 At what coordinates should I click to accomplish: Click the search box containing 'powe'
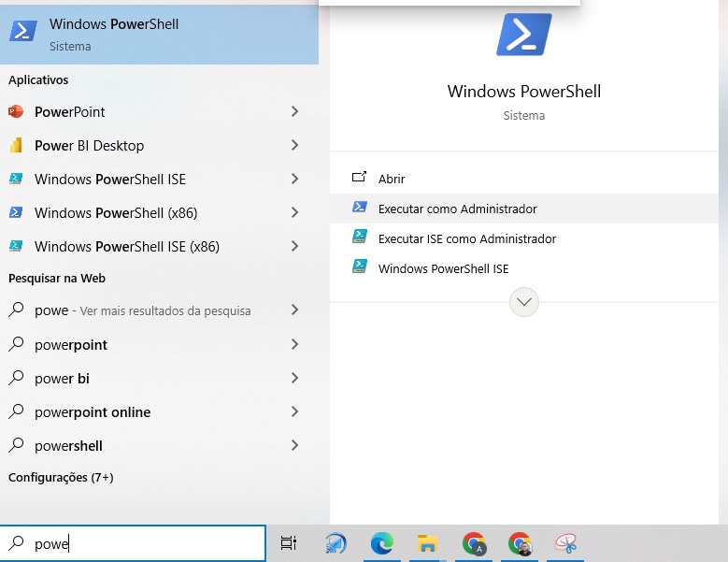[x=134, y=543]
